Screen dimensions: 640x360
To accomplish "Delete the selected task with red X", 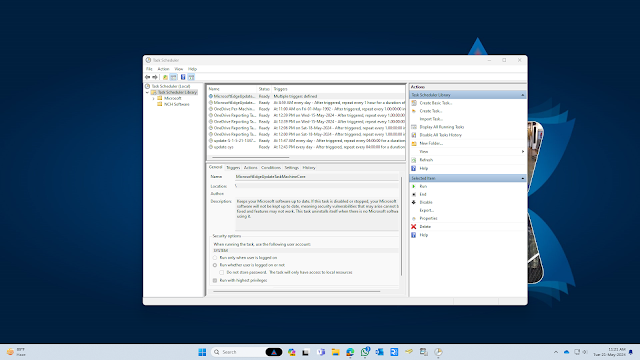I will [x=425, y=227].
